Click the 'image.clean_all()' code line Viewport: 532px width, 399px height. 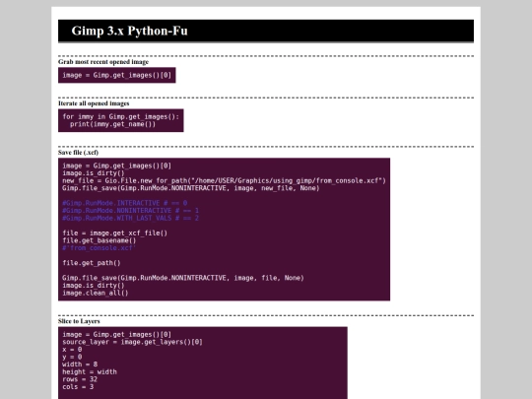click(x=96, y=293)
